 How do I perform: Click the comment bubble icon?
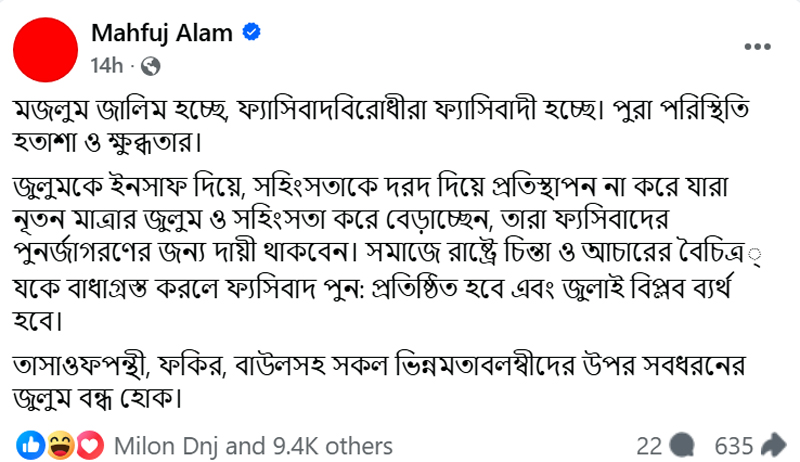pyautogui.click(x=683, y=444)
